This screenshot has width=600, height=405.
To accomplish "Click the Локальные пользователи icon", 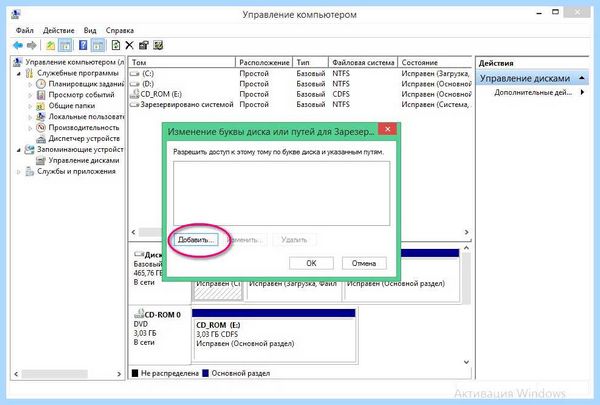I will 41,116.
